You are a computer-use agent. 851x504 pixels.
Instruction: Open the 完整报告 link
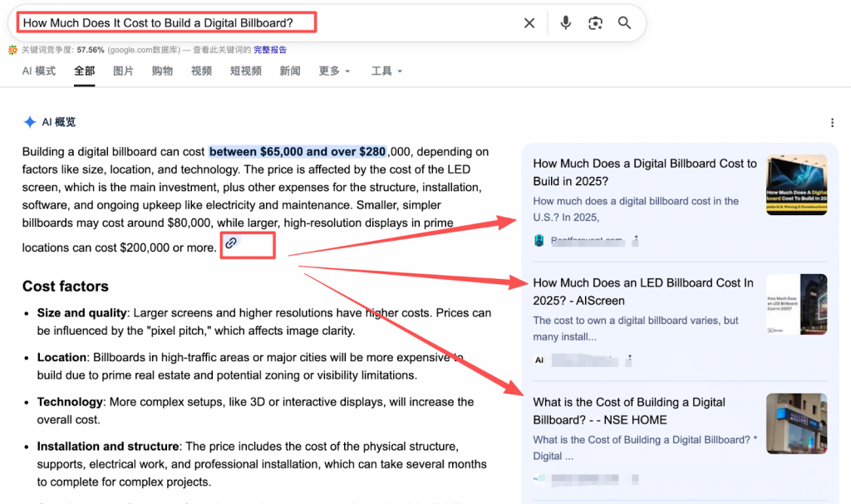[270, 50]
